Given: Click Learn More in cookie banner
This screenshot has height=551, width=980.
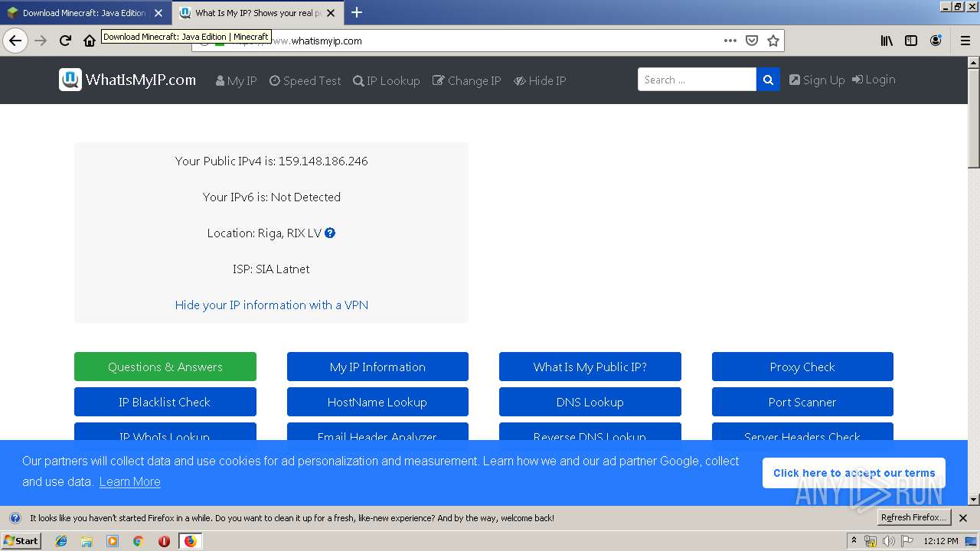Looking at the screenshot, I should pyautogui.click(x=129, y=481).
